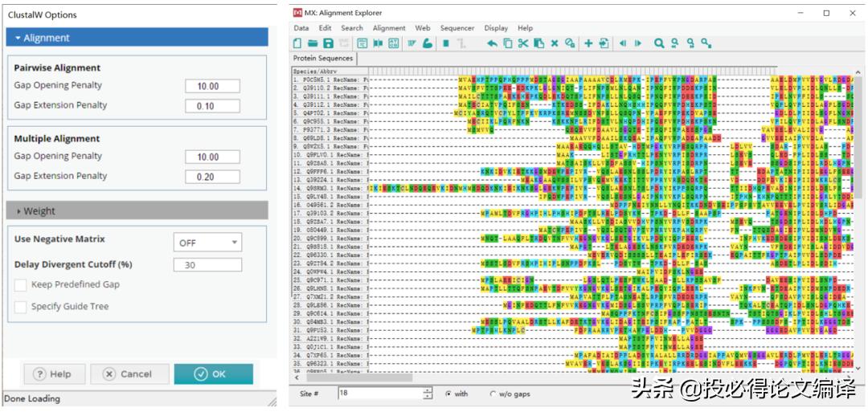This screenshot has width=868, height=412.
Task: Select the 'w/o gaps' radio button
Action: pos(493,394)
